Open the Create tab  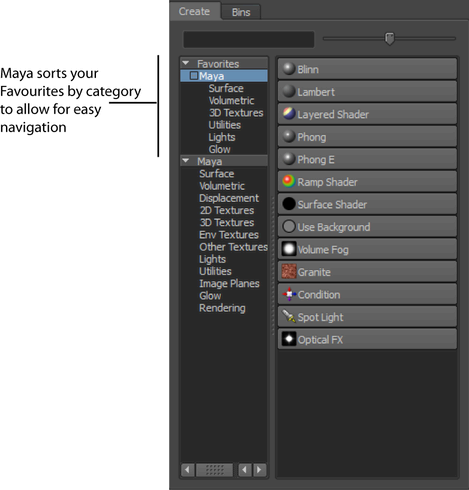[194, 11]
